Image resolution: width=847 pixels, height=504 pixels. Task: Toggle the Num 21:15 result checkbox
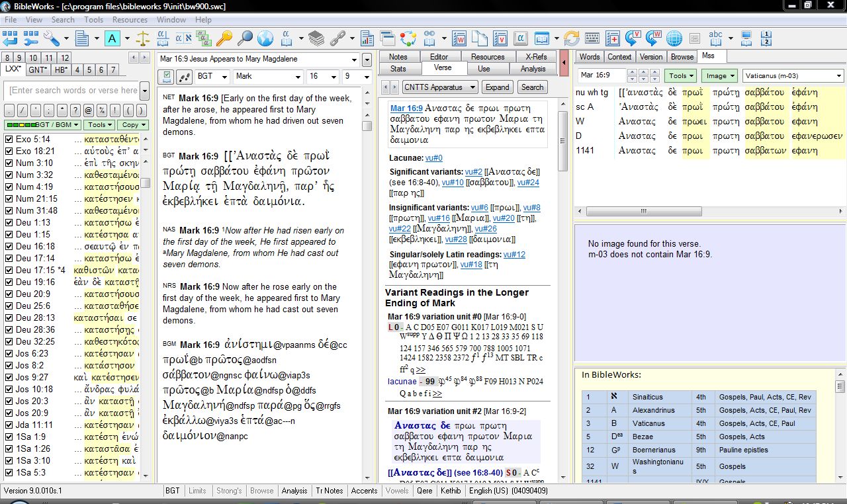(x=9, y=199)
